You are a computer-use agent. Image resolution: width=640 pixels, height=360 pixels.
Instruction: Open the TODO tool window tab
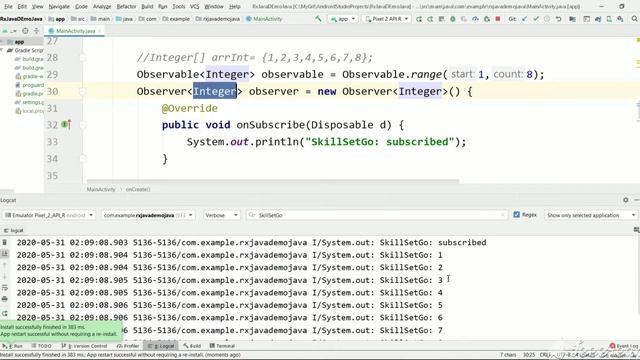click(41, 346)
